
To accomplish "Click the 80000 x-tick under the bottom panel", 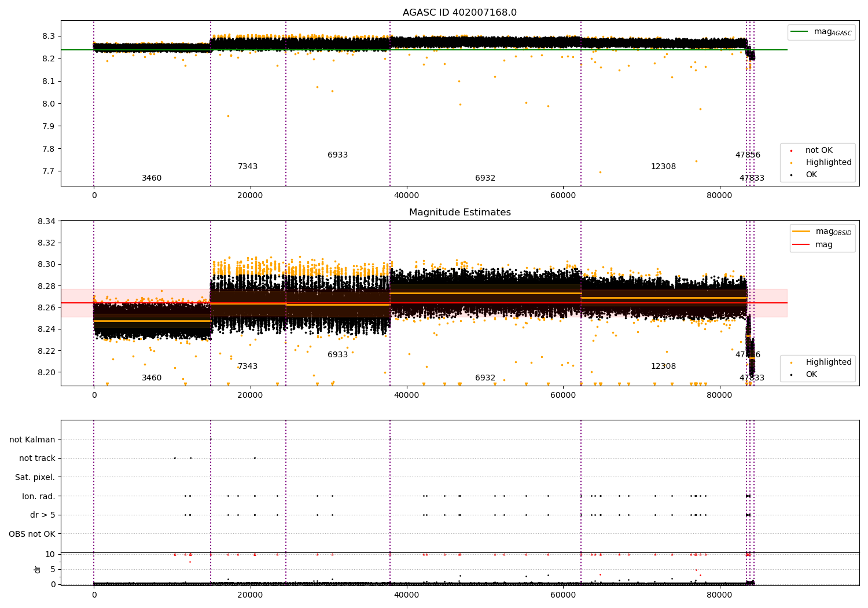I will point(719,595).
